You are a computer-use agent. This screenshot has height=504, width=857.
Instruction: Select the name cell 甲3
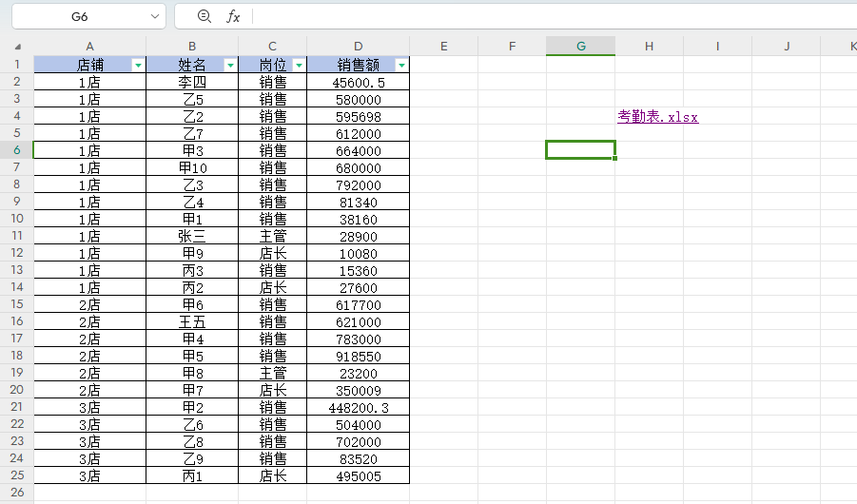(x=192, y=150)
